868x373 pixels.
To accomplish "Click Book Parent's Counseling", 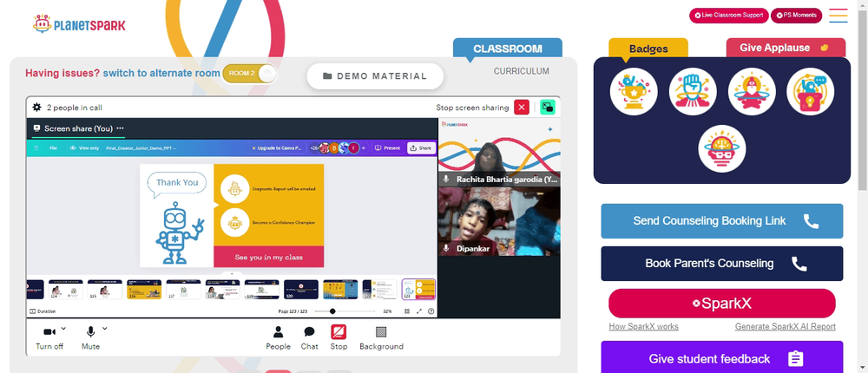I will pyautogui.click(x=722, y=264).
